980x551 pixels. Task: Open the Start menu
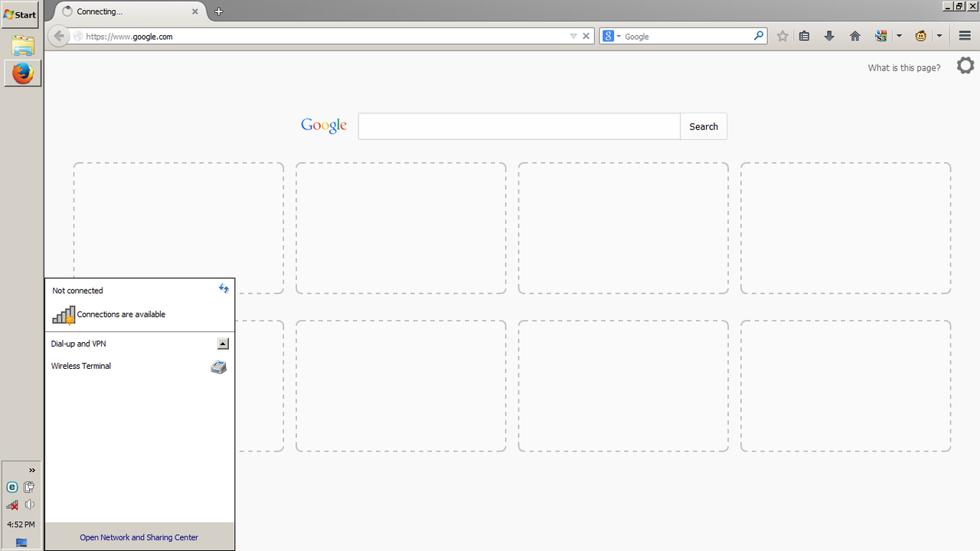click(20, 15)
